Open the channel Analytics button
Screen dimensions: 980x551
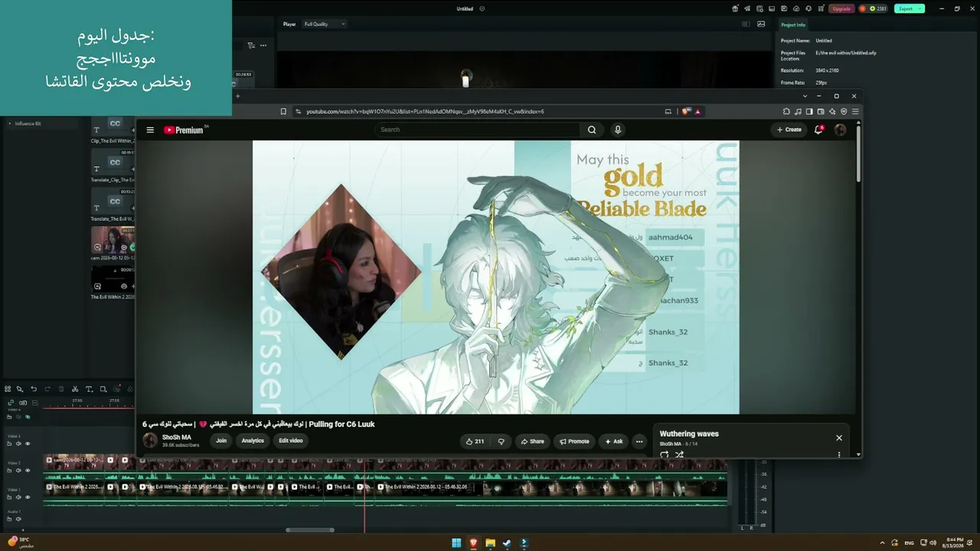click(253, 441)
